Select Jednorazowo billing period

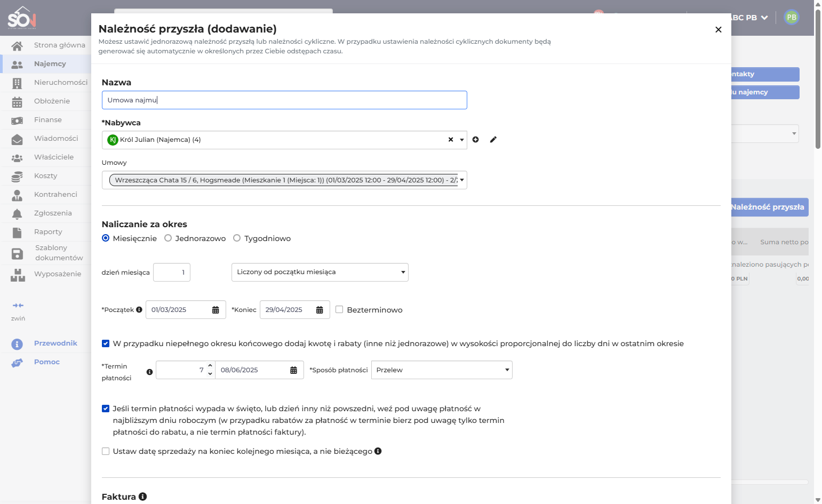click(168, 238)
